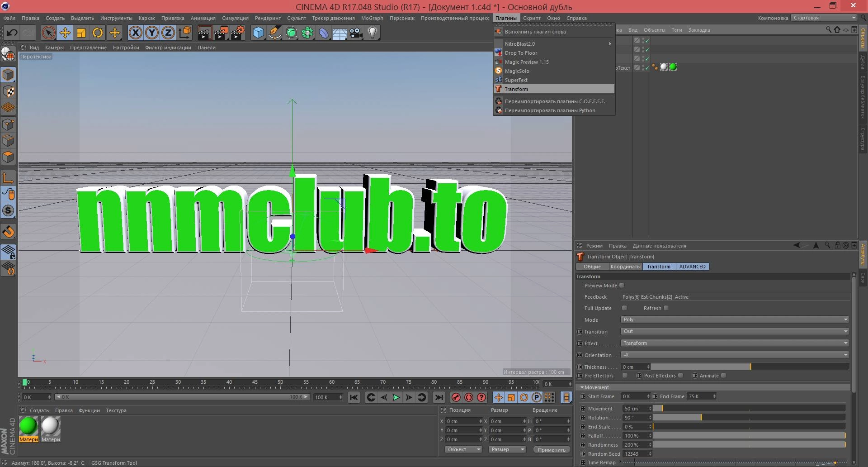Open the Данные пользователя attribute menu
868x467 pixels.
point(659,246)
